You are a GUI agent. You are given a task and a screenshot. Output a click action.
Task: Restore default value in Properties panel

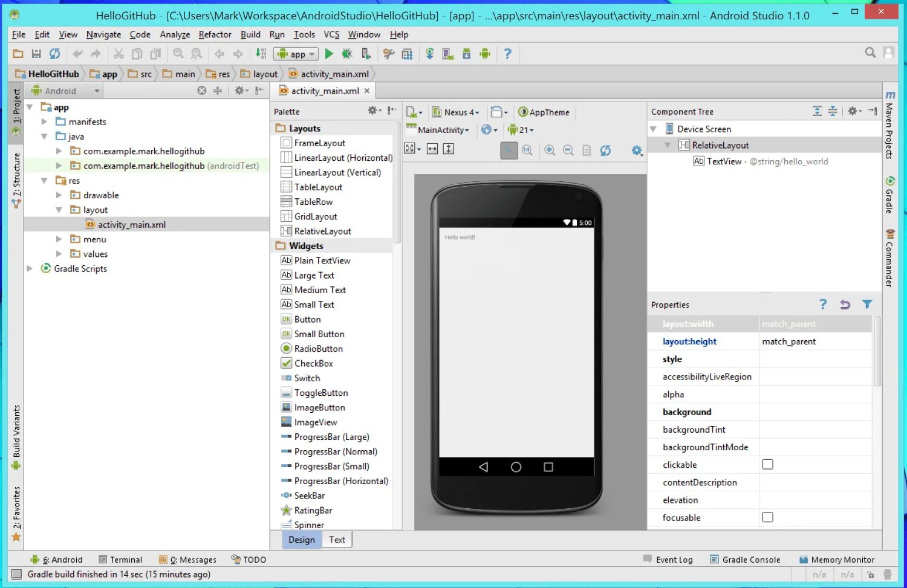[845, 305]
